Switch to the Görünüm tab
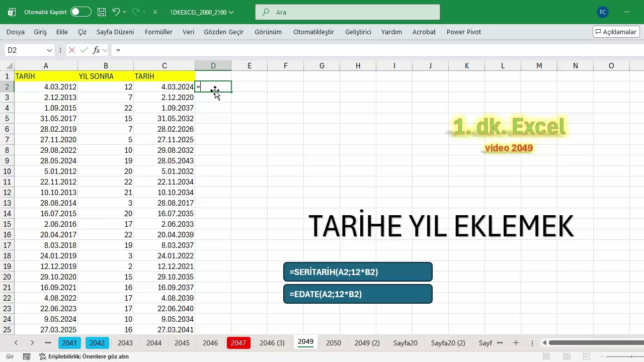 pos(268,32)
